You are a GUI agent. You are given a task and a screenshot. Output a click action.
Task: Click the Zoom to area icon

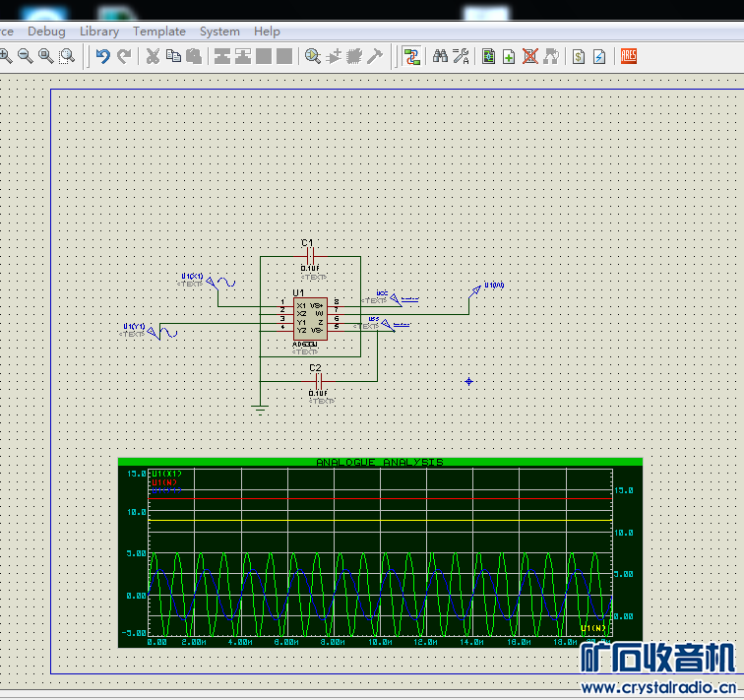point(67,56)
